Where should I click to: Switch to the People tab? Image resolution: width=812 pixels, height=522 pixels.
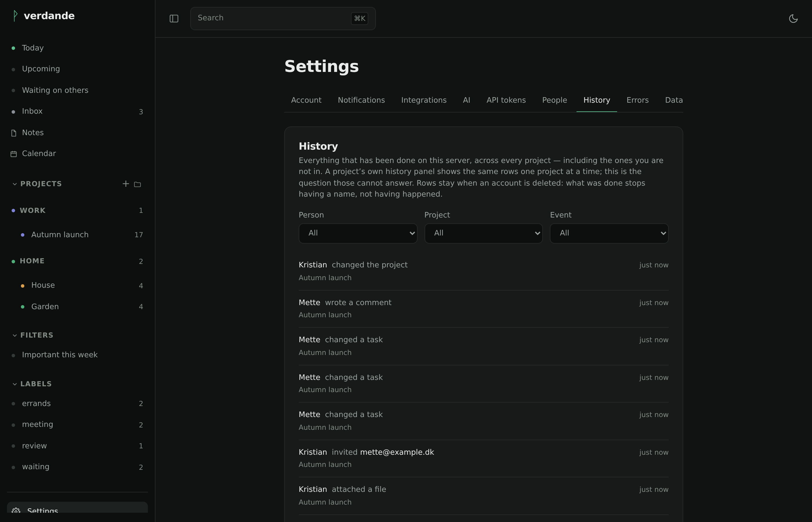[554, 100]
